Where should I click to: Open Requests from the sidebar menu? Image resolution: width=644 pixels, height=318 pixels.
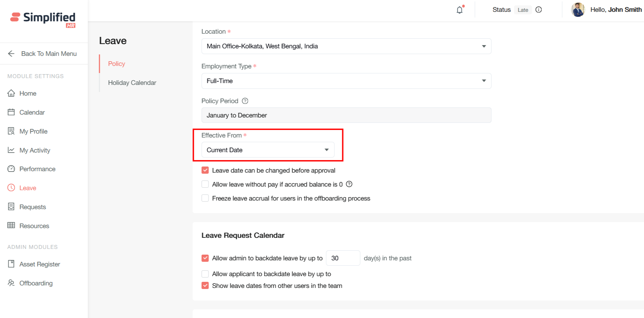(33, 207)
